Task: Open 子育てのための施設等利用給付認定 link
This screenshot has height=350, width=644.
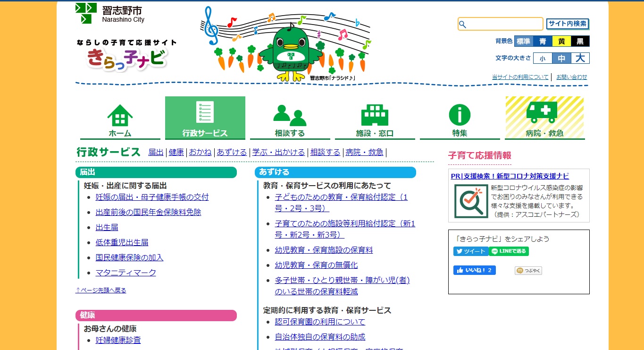Action: [345, 229]
